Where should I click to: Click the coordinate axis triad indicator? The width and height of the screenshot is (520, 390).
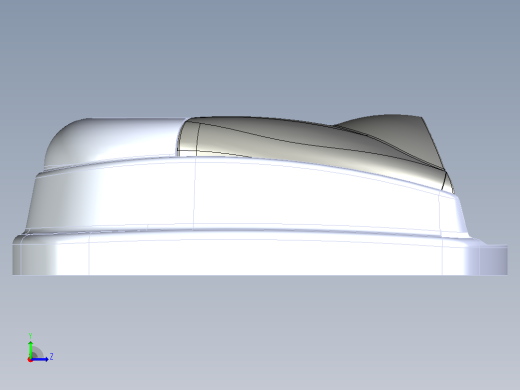[x=40, y=348]
